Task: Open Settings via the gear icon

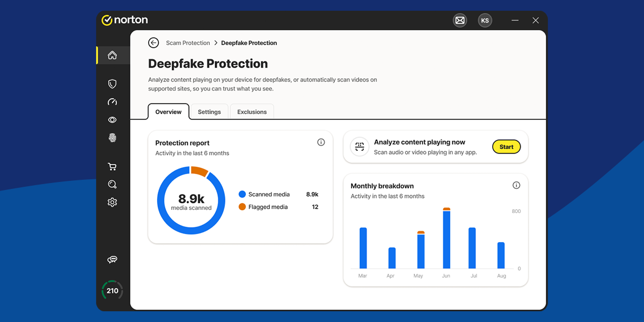Action: [112, 202]
